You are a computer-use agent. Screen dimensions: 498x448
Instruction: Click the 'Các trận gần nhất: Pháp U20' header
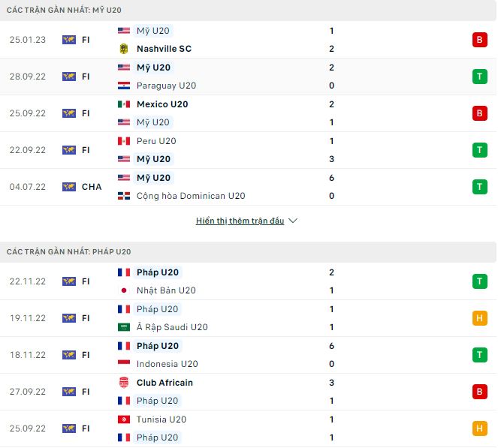pyautogui.click(x=68, y=252)
